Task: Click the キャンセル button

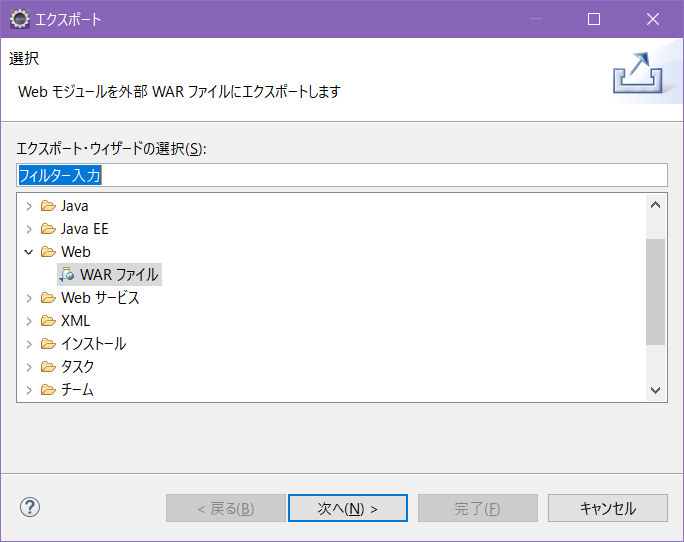Action: pyautogui.click(x=608, y=508)
